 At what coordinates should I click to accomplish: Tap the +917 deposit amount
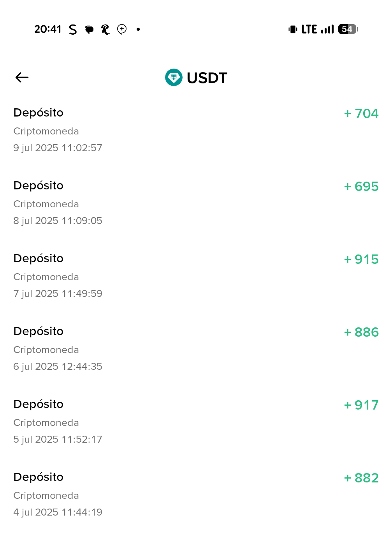coord(361,405)
